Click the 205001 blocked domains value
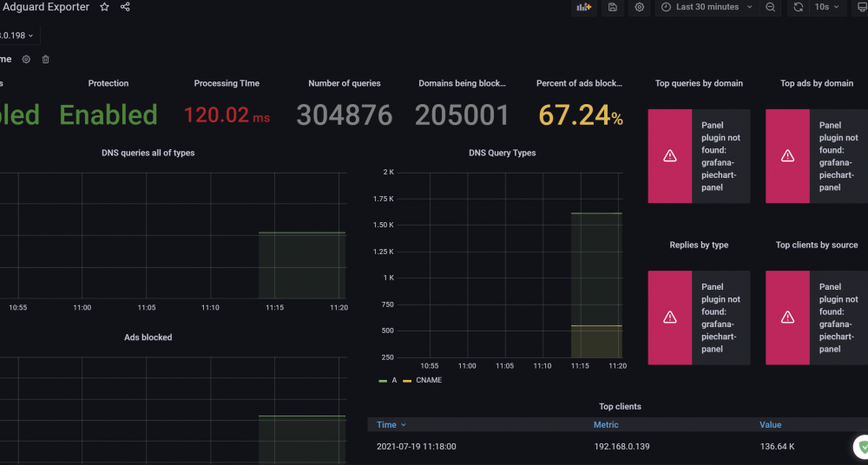Screen dimensions: 868x465 pos(463,115)
